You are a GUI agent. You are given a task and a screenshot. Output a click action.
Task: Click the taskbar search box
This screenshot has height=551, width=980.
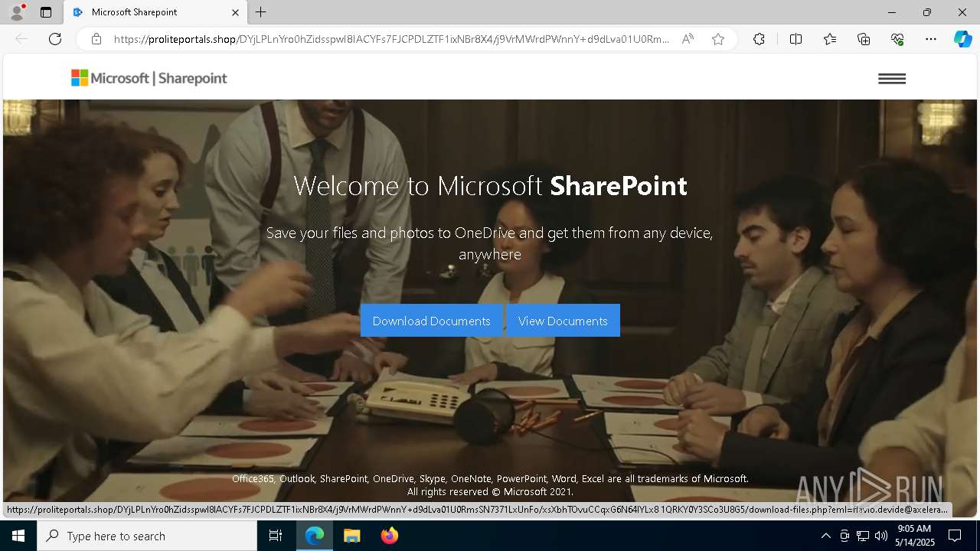click(147, 536)
